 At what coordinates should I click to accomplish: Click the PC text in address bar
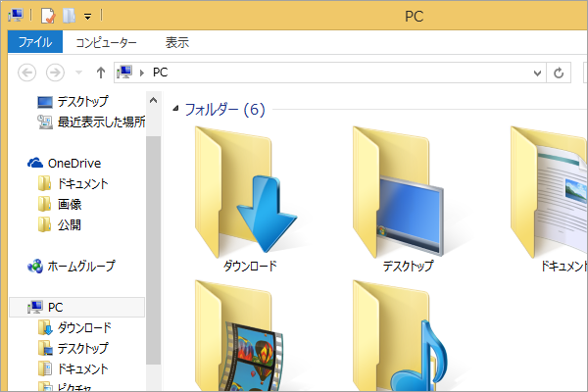coord(160,73)
